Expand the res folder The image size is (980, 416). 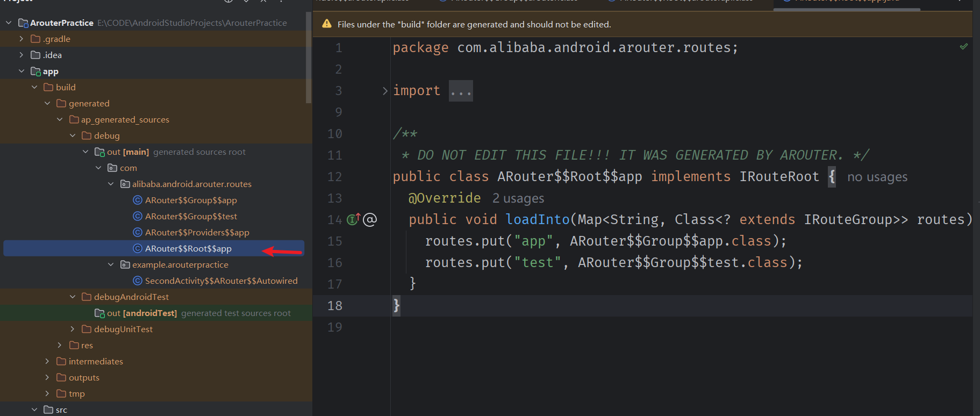(60, 345)
